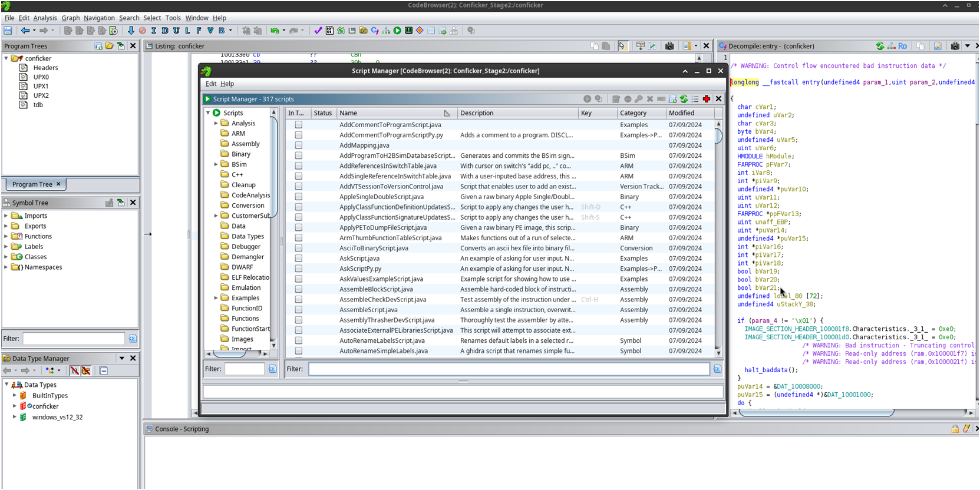Screen dimensions: 980x490
Task: Expand the Examples script folder
Action: tap(216, 298)
